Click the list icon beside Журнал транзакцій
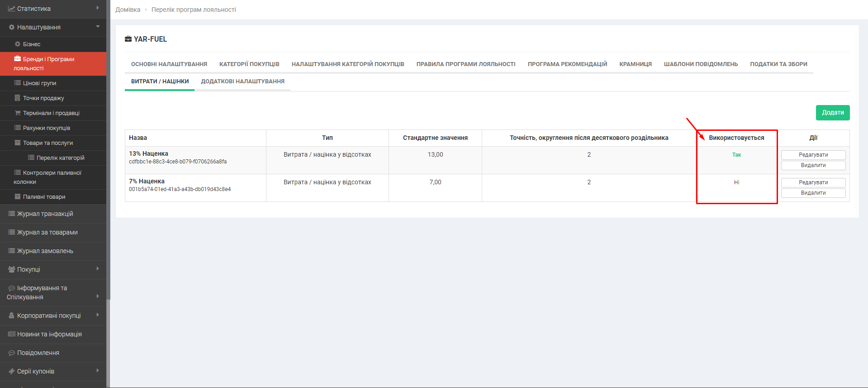Image resolution: width=868 pixels, height=388 pixels. point(12,214)
